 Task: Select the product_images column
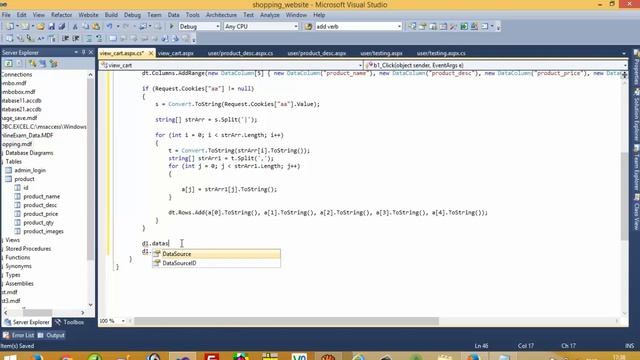coord(43,231)
